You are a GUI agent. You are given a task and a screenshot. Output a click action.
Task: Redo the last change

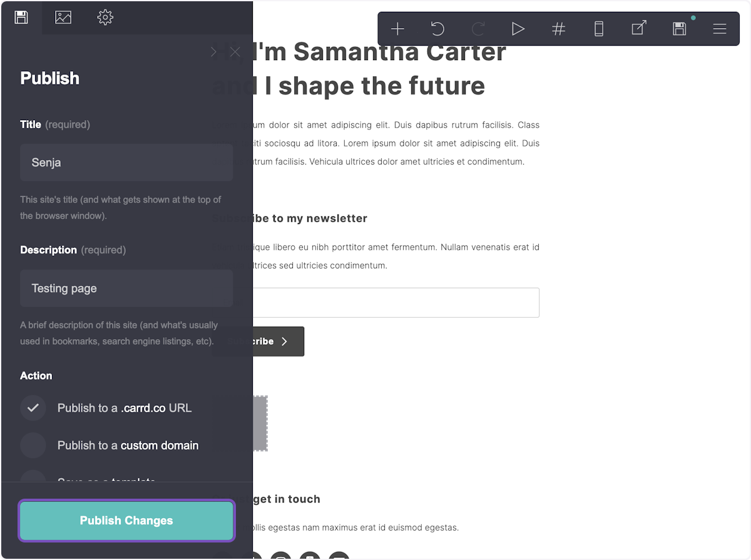tap(478, 29)
